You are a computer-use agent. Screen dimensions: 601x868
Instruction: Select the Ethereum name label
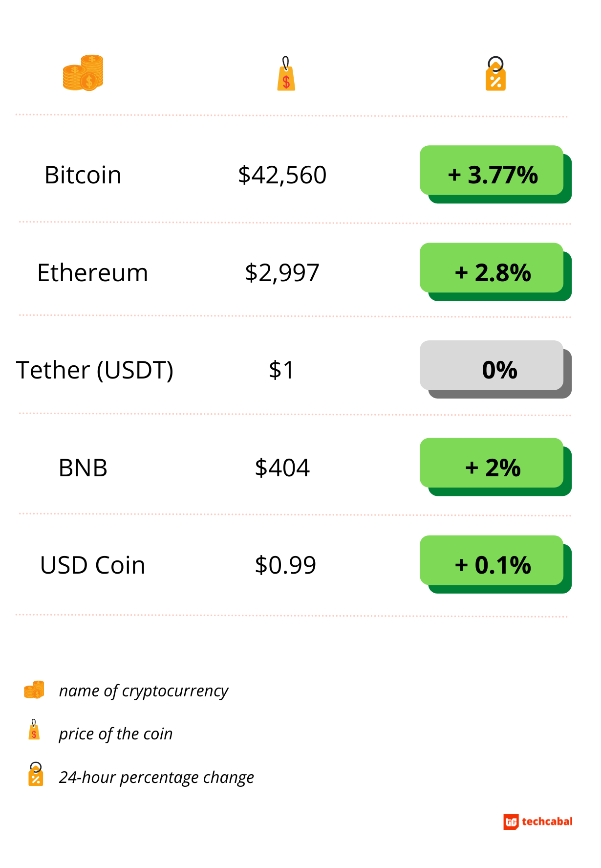click(93, 273)
